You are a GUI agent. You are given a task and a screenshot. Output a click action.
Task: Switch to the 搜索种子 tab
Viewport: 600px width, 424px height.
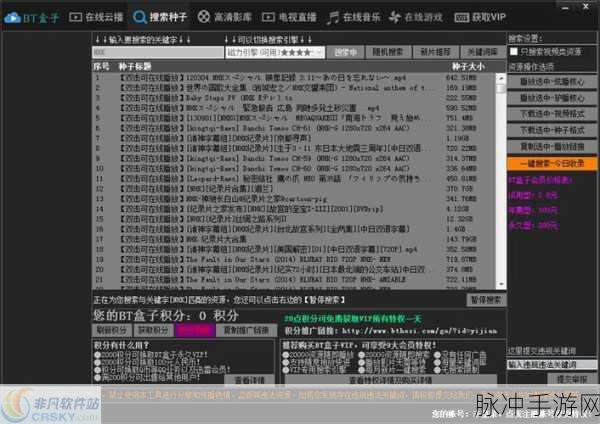tap(160, 17)
